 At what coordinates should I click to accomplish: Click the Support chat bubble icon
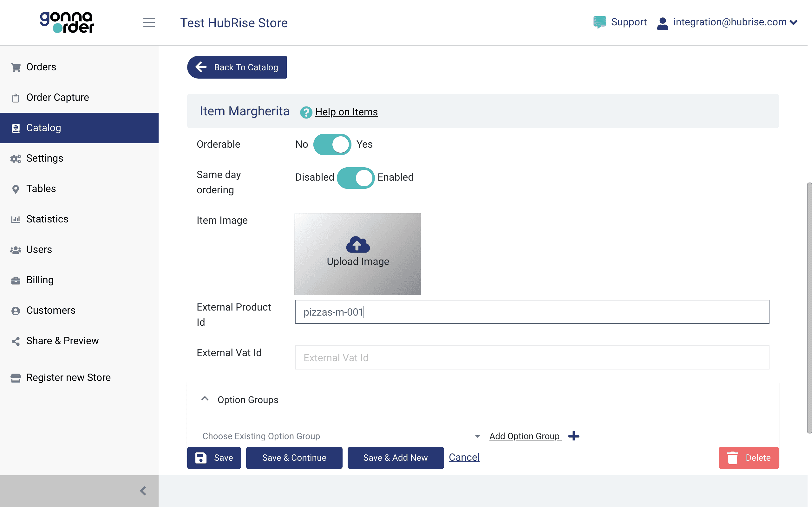point(599,22)
